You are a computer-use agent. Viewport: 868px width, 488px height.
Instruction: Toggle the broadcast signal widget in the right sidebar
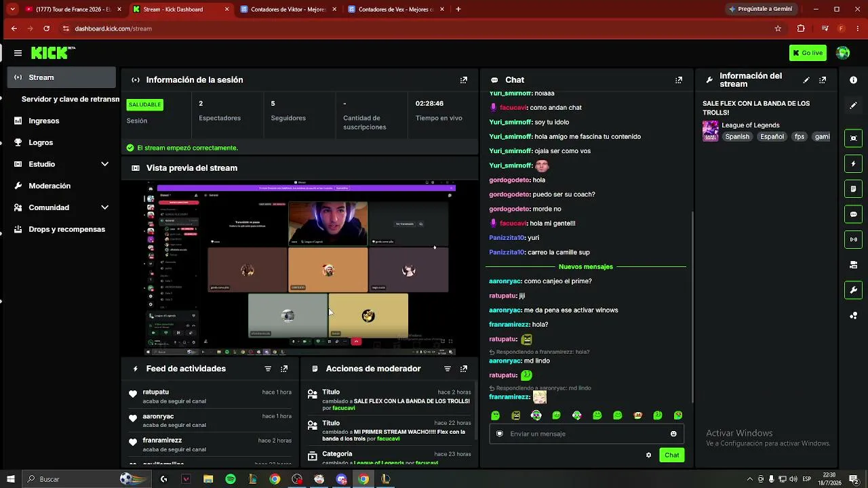[x=853, y=239]
